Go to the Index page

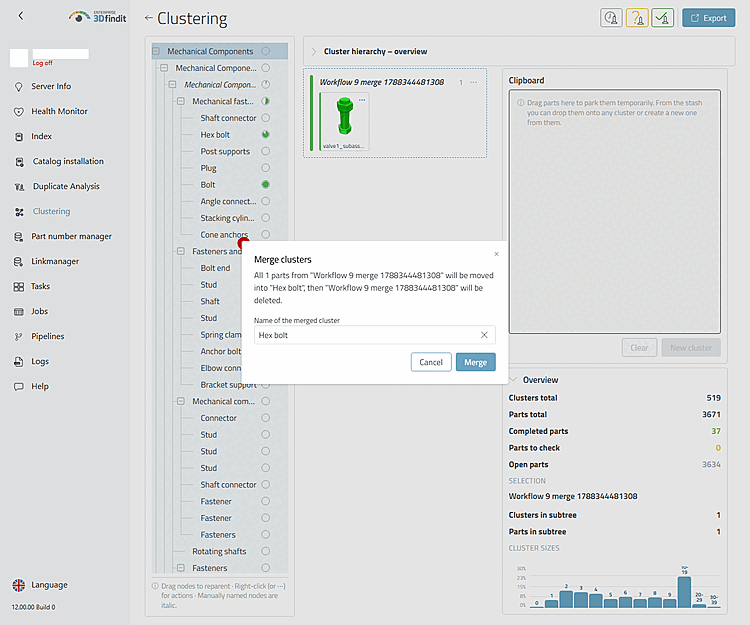point(42,136)
